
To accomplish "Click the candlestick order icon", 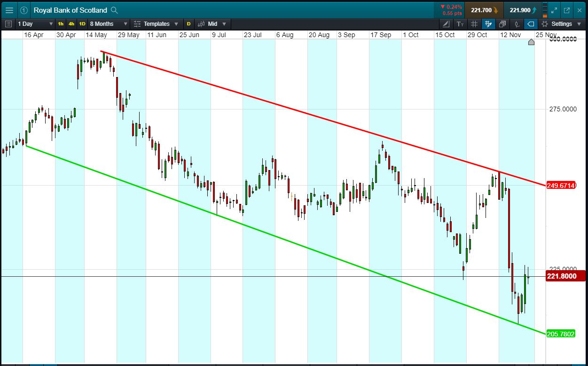I will pyautogui.click(x=517, y=23).
